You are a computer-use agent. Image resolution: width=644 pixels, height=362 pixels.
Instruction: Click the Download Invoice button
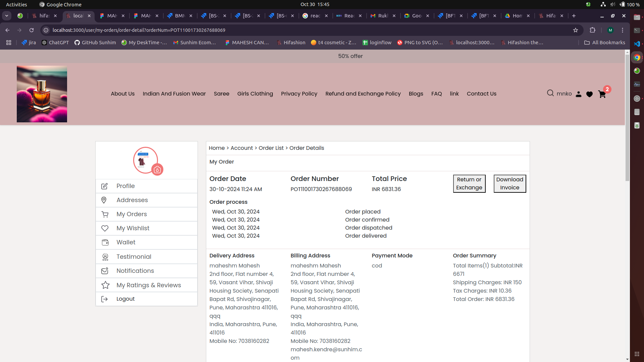coord(510,184)
